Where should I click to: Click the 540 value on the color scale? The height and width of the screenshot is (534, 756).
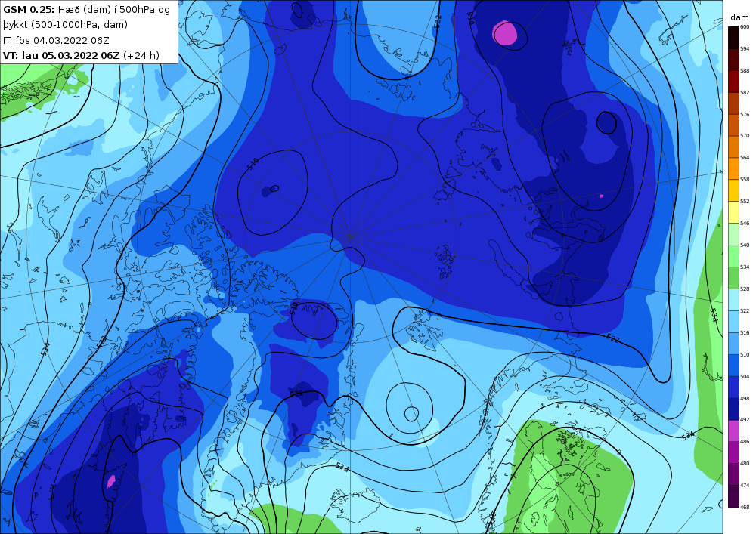pos(745,245)
